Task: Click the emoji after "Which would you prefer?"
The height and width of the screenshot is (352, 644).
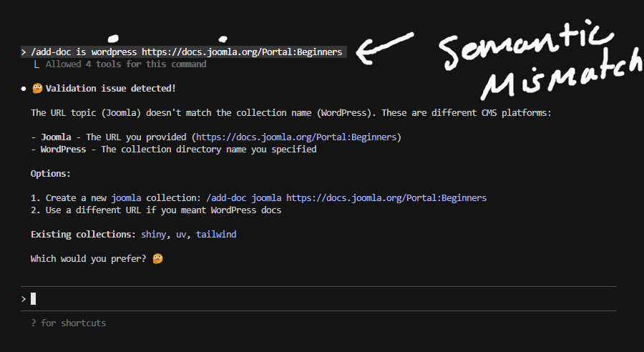Action: (157, 259)
